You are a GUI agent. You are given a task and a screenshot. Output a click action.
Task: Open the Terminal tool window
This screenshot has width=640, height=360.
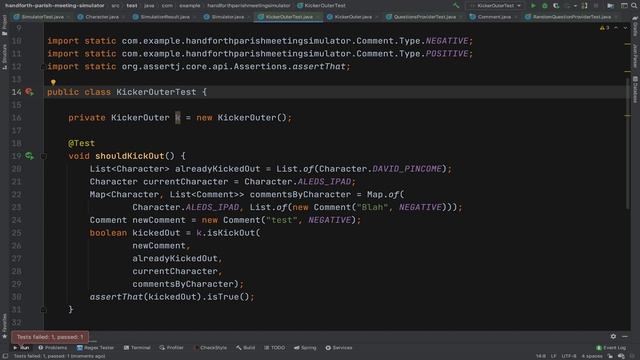tap(137, 348)
